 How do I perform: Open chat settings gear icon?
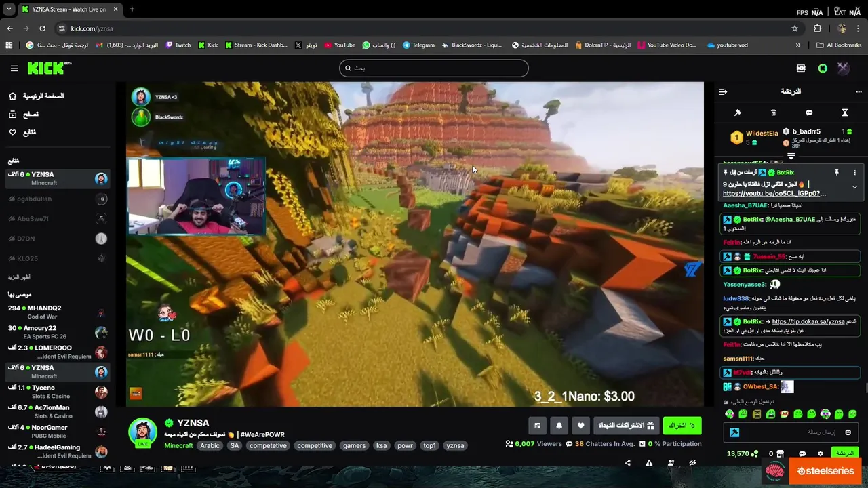pos(820,454)
